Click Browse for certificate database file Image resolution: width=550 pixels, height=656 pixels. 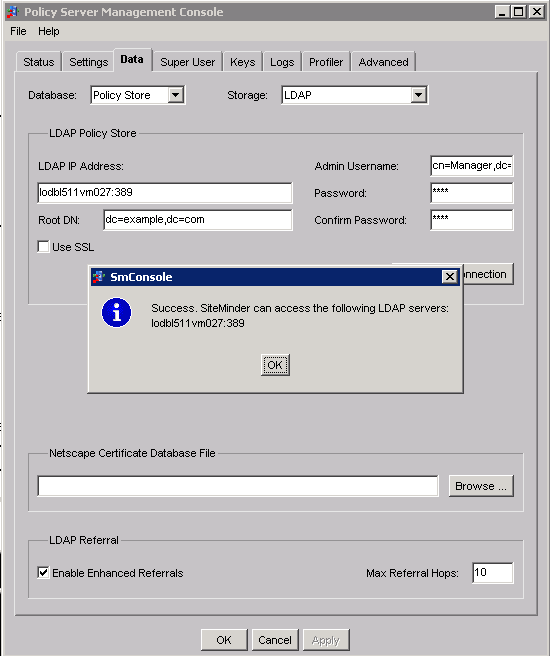pos(481,486)
